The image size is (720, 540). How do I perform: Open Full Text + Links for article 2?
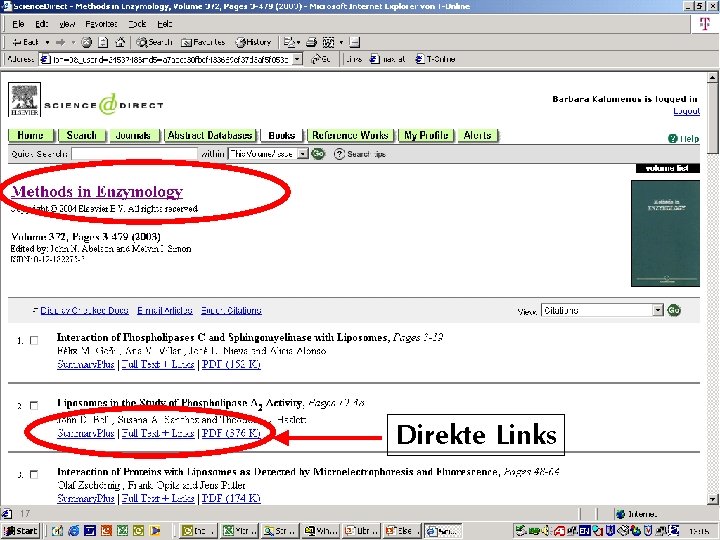(158, 433)
